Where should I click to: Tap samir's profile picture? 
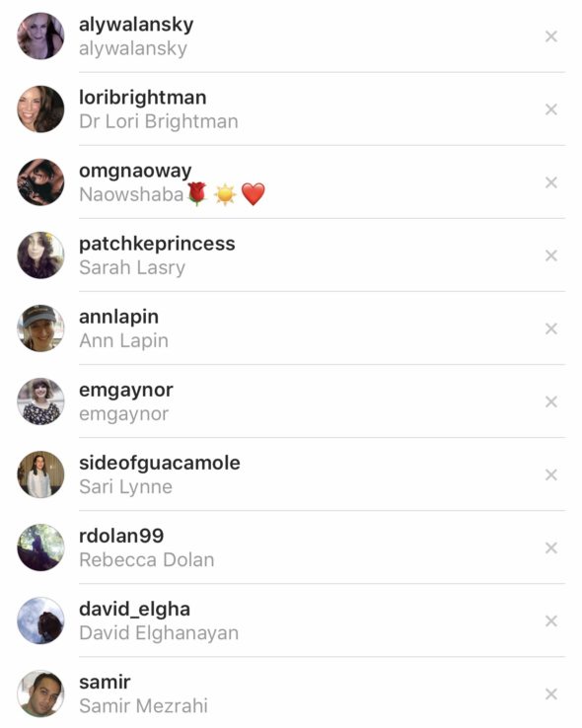(x=40, y=694)
